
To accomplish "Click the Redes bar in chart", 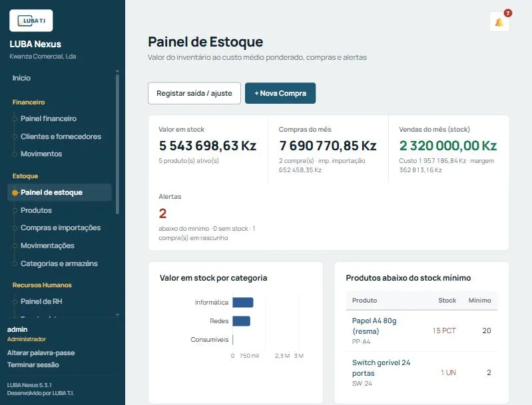I will [241, 321].
